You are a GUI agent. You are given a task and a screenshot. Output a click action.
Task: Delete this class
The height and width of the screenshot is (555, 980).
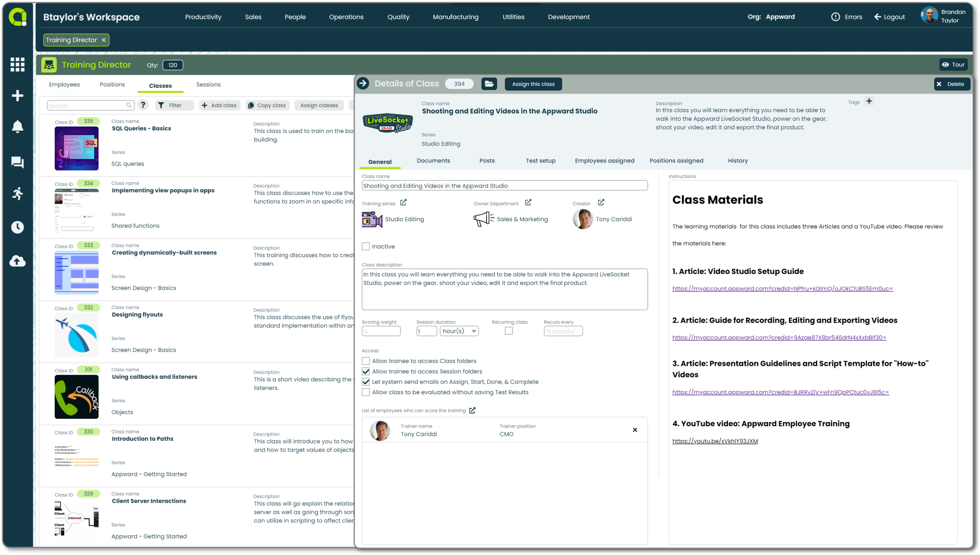point(952,84)
